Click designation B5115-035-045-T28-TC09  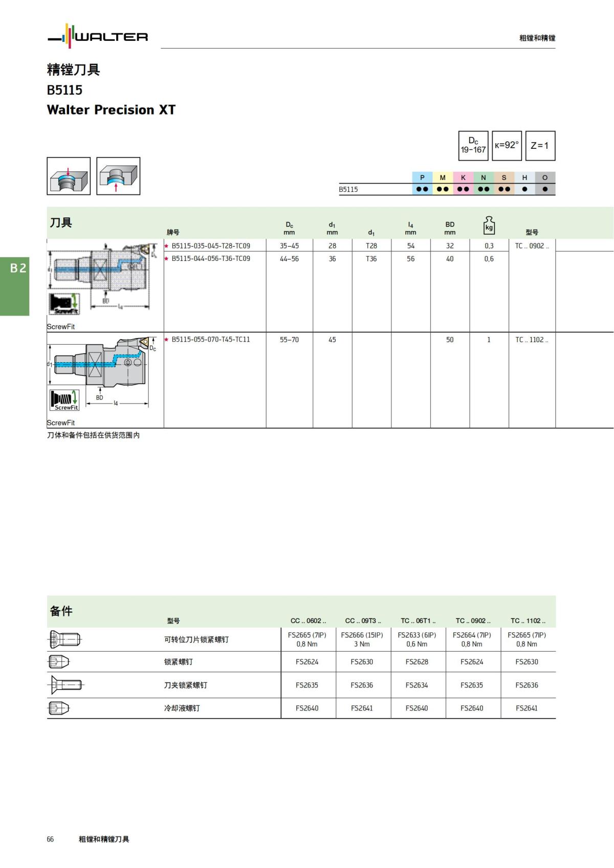coord(211,246)
